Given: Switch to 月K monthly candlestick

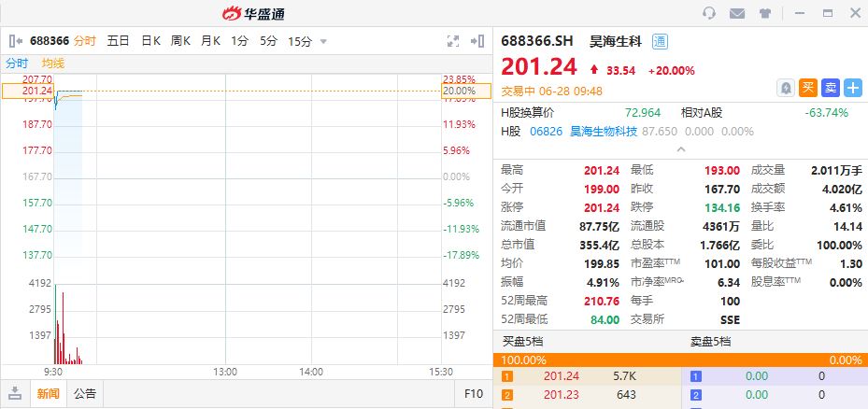Looking at the screenshot, I should point(210,41).
